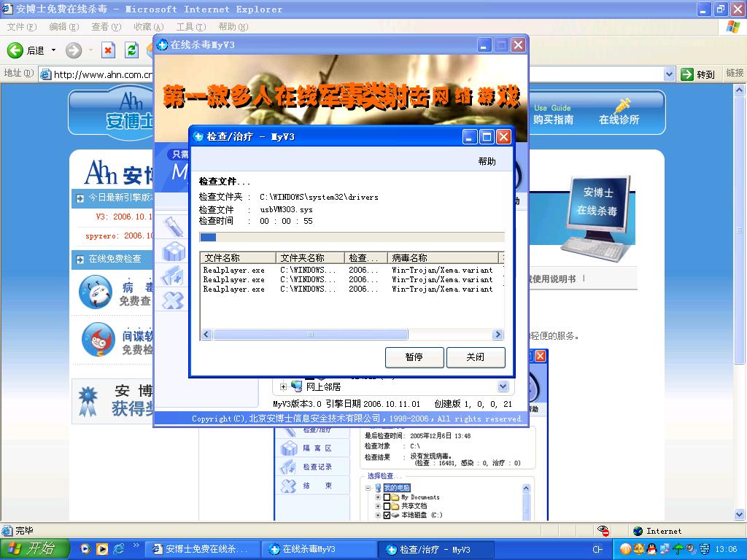Click the page scrollbar down arrow
Screen dimensions: 747x560
[740, 514]
